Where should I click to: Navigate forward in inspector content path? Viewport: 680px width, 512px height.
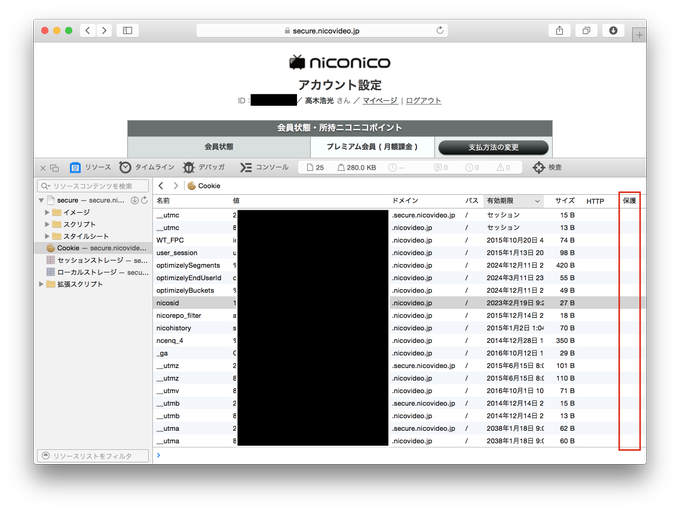click(x=175, y=186)
